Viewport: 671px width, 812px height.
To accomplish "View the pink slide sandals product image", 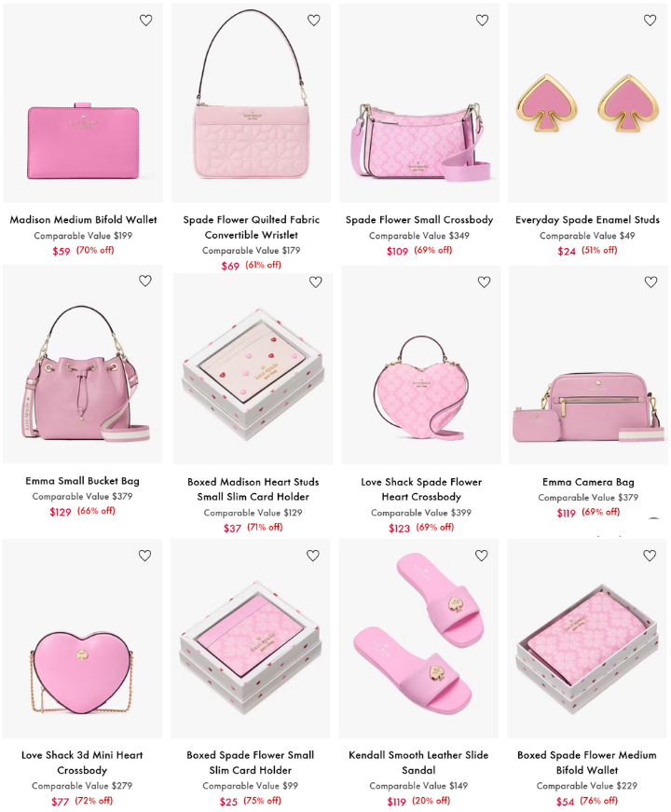I will point(418,638).
